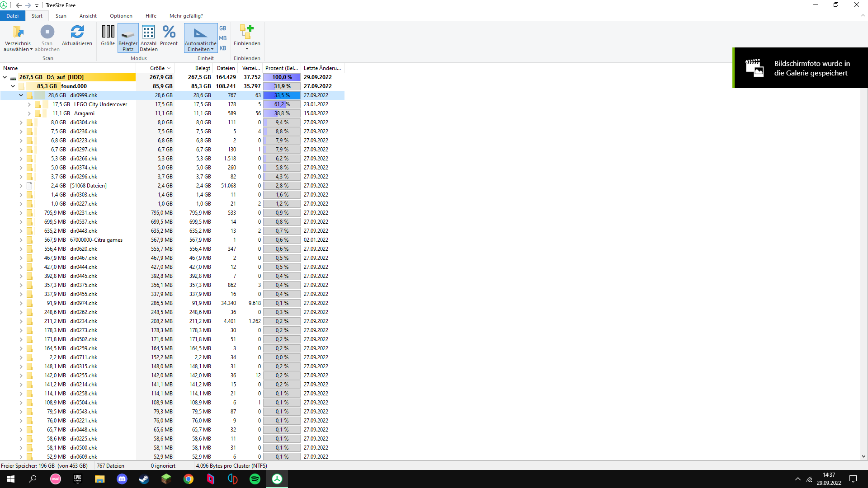
Task: Select the Verzeichnis auswählen tool
Action: pos(18,38)
